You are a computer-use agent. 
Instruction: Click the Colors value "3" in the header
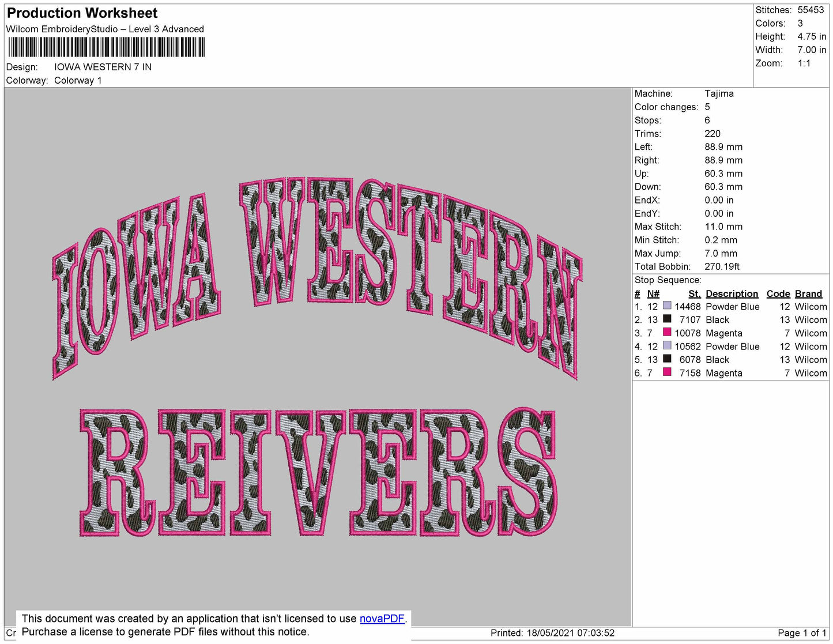coord(801,24)
